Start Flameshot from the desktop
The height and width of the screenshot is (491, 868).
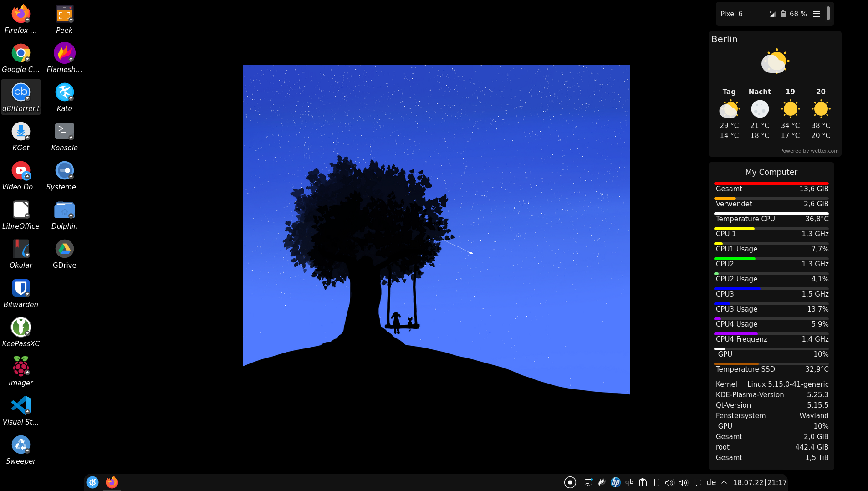[x=64, y=58]
